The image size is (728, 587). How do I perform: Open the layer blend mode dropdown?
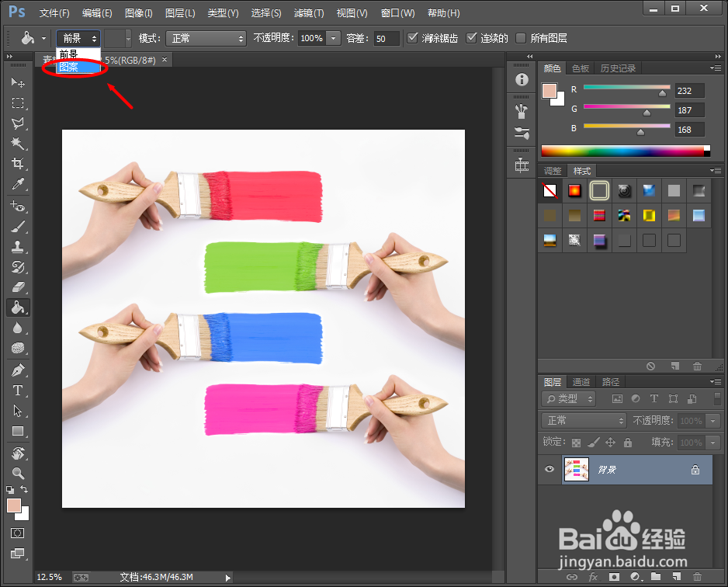[584, 420]
